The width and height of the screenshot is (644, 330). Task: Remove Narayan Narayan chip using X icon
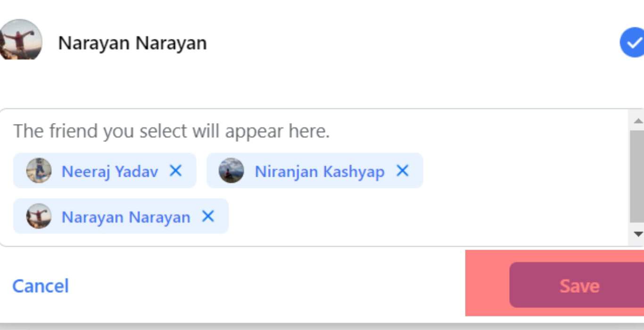pyautogui.click(x=208, y=216)
